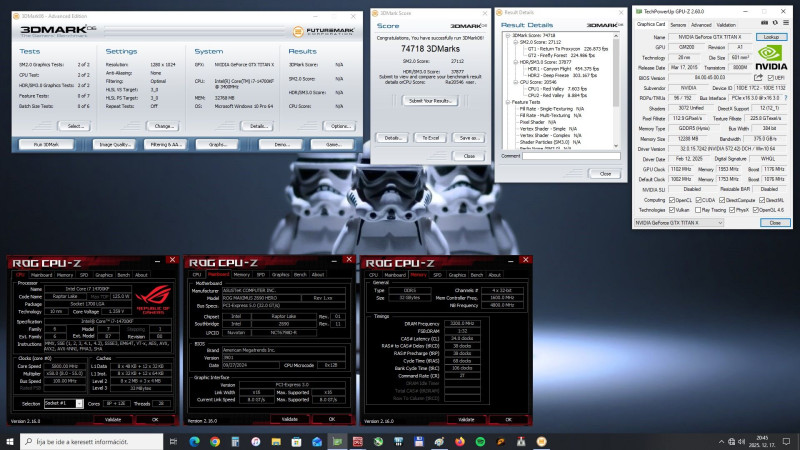
Task: Show hidden system tray icons chevron
Action: coord(721,441)
